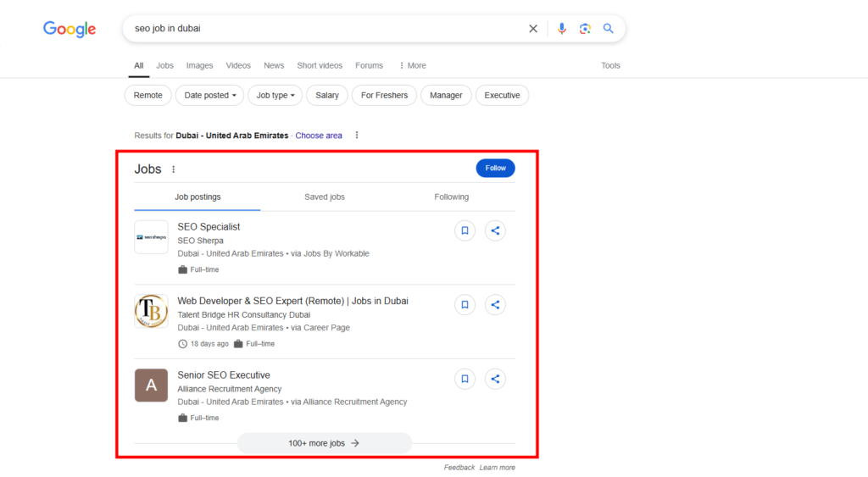Share the Talent Bridge job posting

(x=495, y=305)
